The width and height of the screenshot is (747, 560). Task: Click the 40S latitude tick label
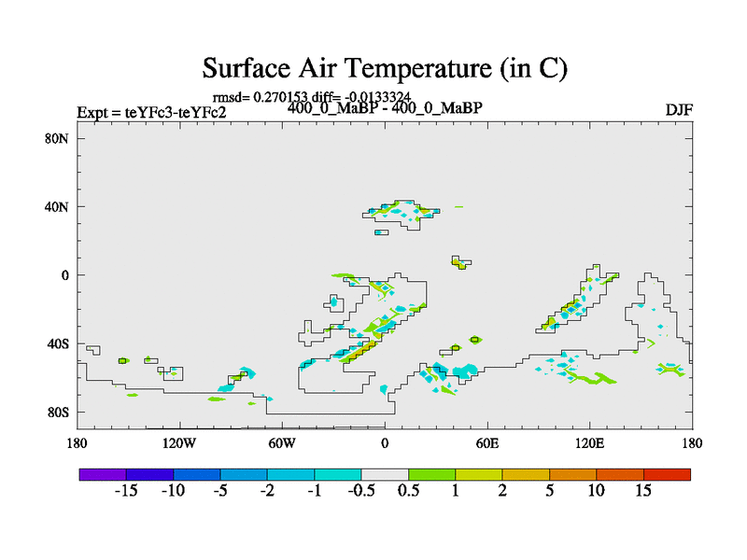point(58,343)
